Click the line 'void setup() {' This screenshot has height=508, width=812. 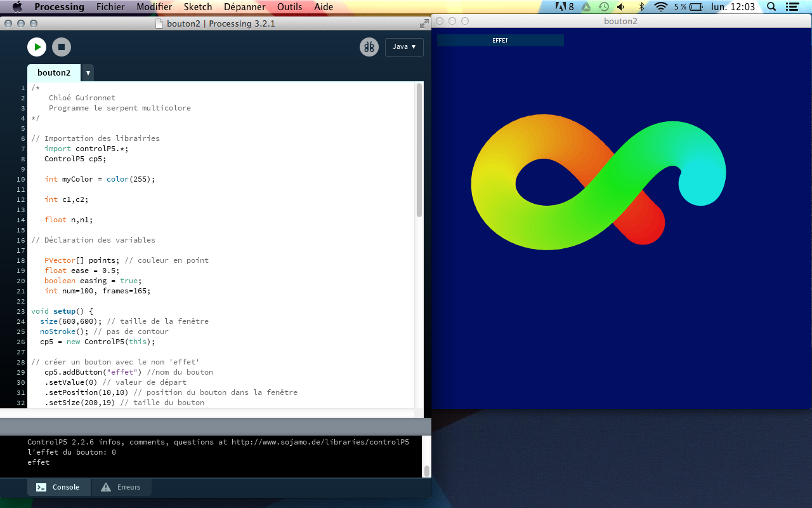click(62, 311)
